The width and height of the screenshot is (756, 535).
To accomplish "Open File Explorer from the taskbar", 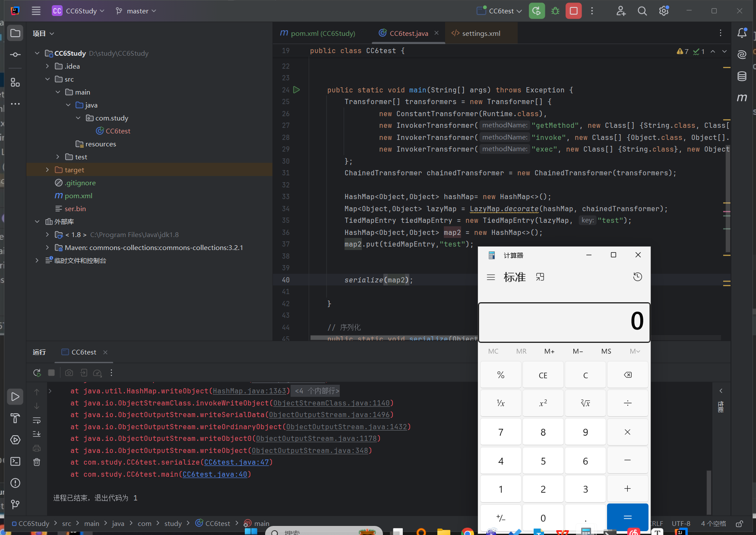I will (443, 532).
